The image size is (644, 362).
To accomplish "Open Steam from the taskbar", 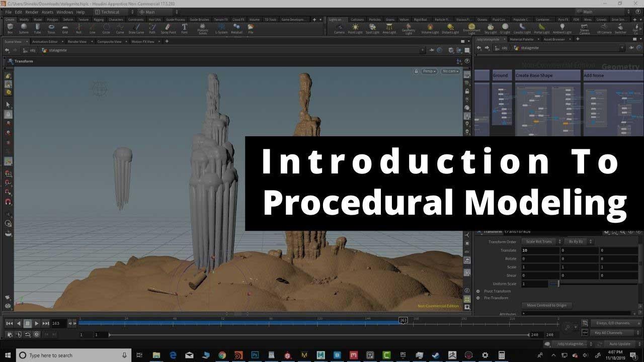I will (x=436, y=355).
